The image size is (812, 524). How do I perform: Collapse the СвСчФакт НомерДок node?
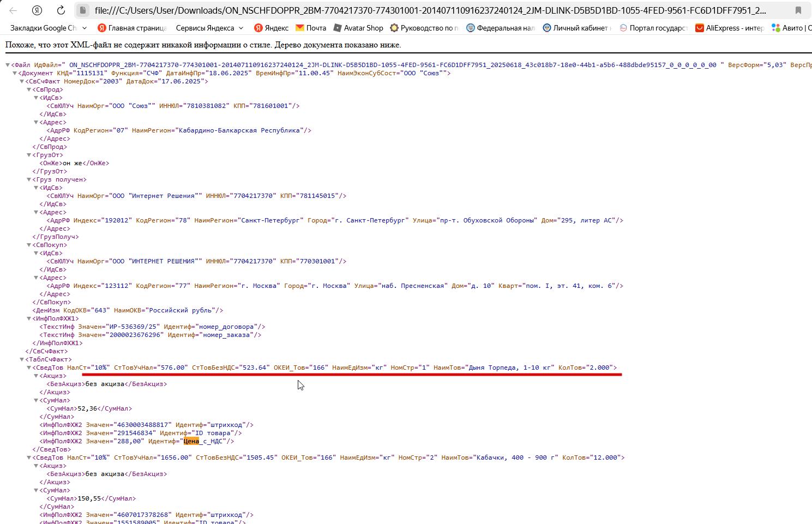[22, 81]
